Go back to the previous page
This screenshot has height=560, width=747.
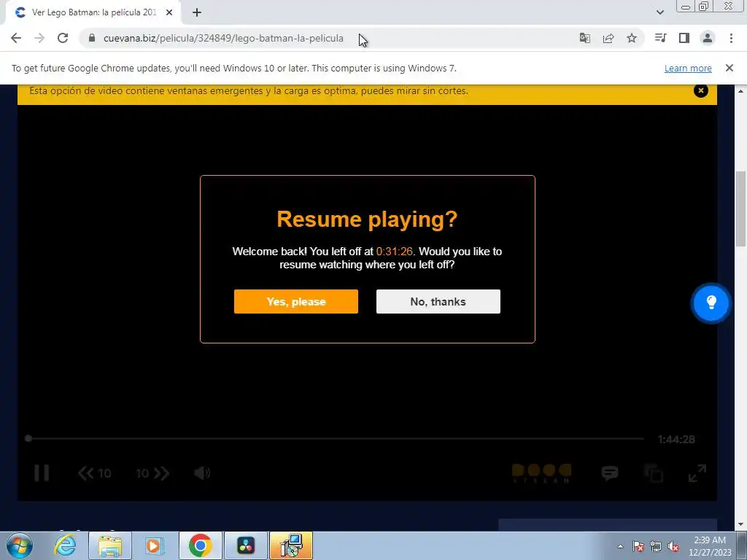16,38
